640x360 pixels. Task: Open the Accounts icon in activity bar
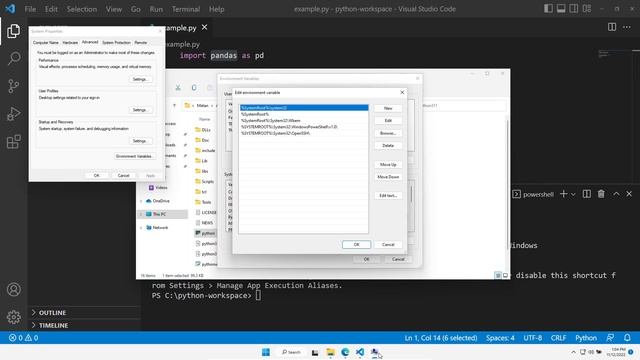pyautogui.click(x=13, y=289)
